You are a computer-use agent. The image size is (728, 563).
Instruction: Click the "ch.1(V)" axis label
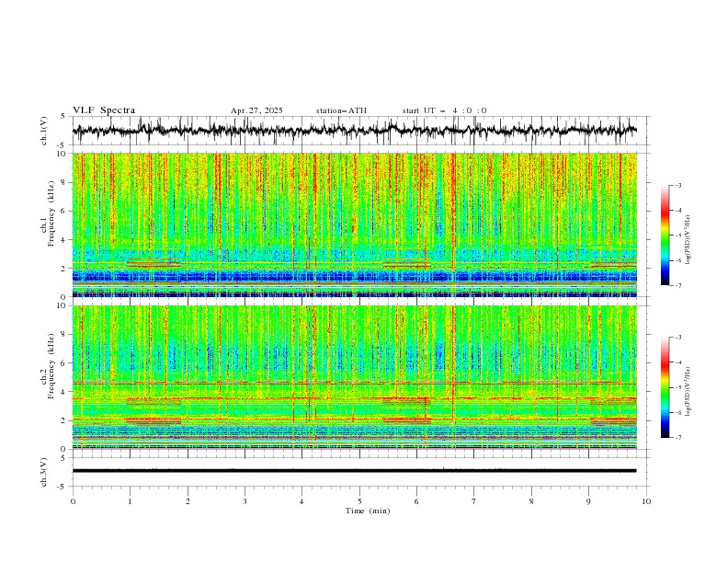coord(44,131)
